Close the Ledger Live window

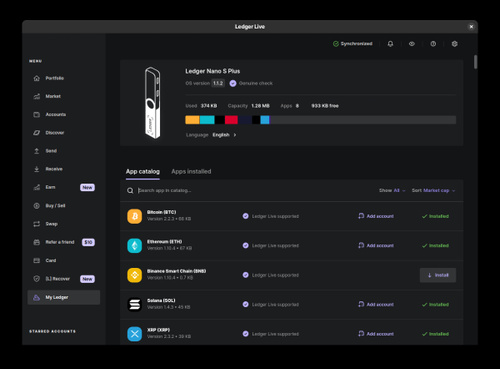pos(471,27)
